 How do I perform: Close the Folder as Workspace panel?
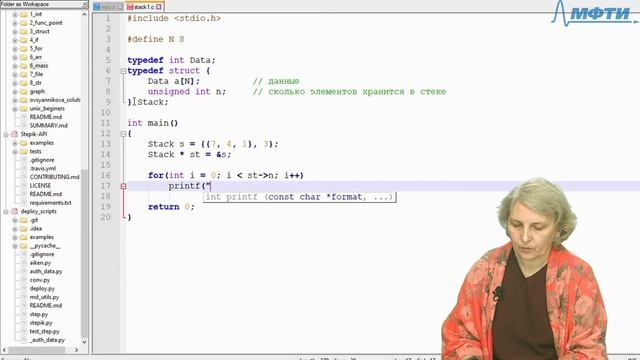point(85,4)
